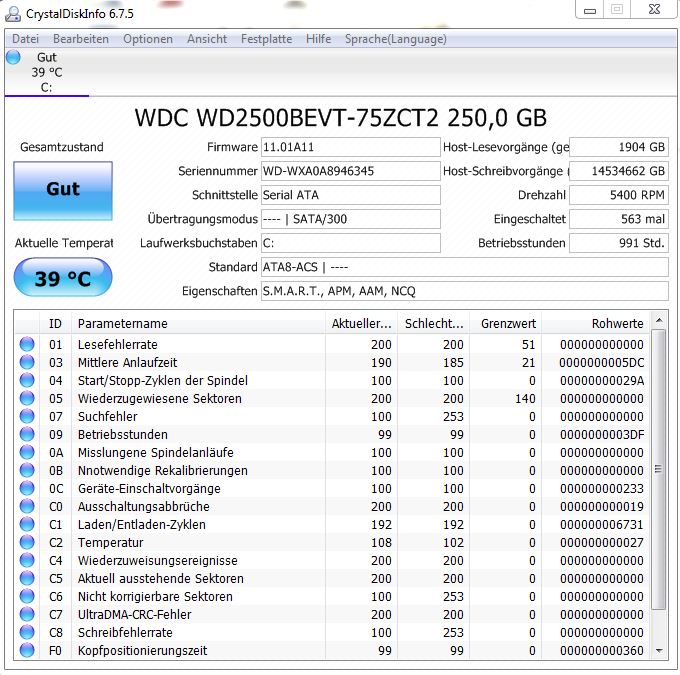The width and height of the screenshot is (680, 675).
Task: Click the CrystalDiskInfo title bar app icon
Action: [x=13, y=14]
